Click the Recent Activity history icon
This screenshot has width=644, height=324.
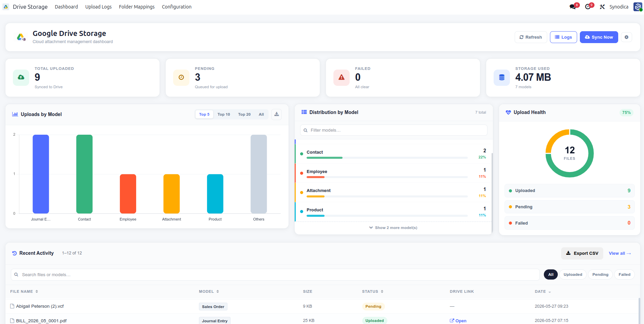point(15,253)
